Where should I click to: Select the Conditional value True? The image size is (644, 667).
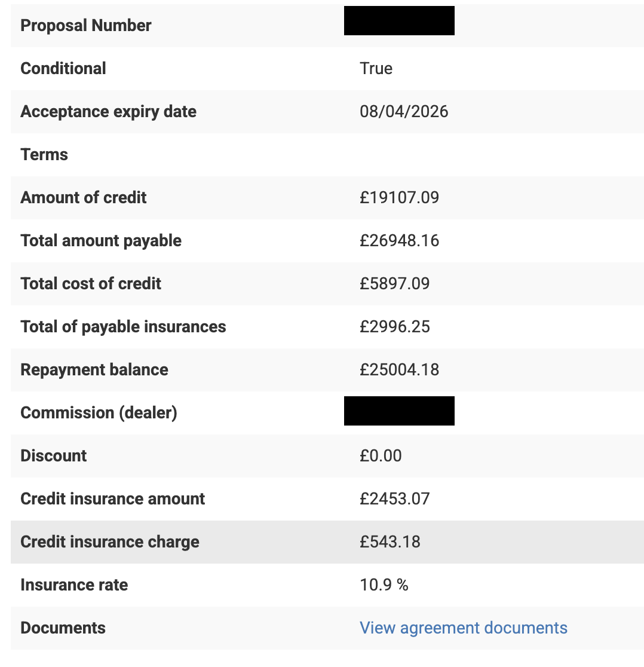coord(375,68)
